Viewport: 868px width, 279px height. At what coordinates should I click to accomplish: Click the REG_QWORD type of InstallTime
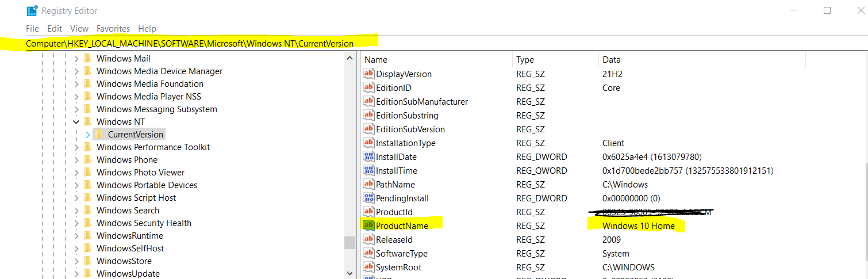point(541,170)
